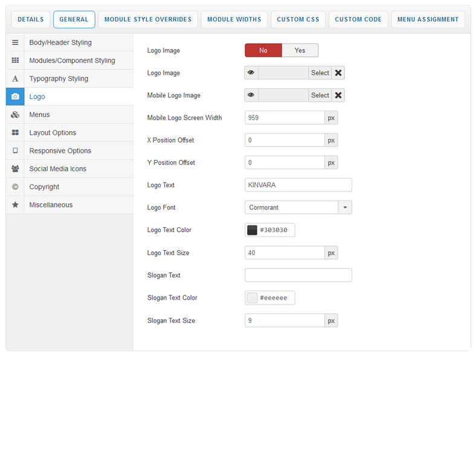Switch to the Module Widths tab
The image size is (476, 476).
(x=234, y=19)
